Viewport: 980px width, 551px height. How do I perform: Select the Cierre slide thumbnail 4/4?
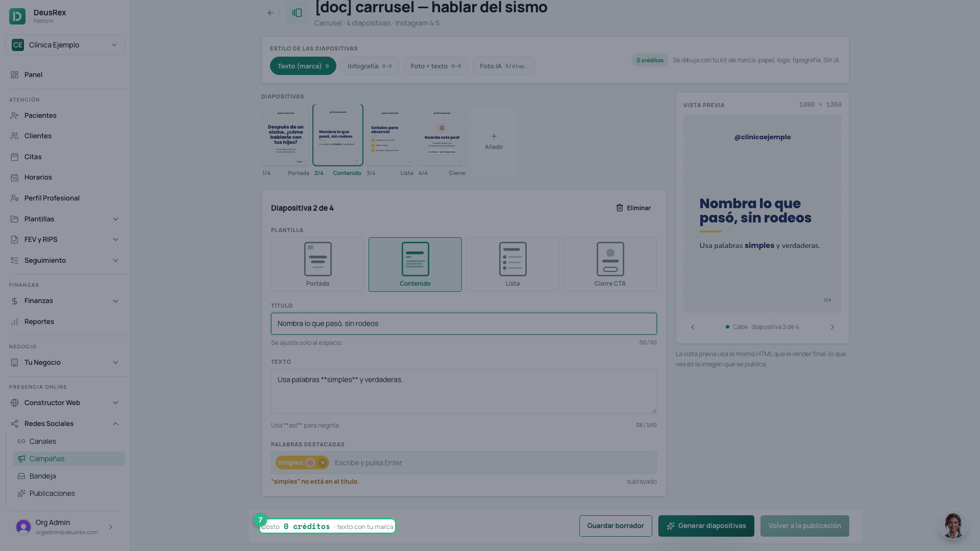coord(442,136)
